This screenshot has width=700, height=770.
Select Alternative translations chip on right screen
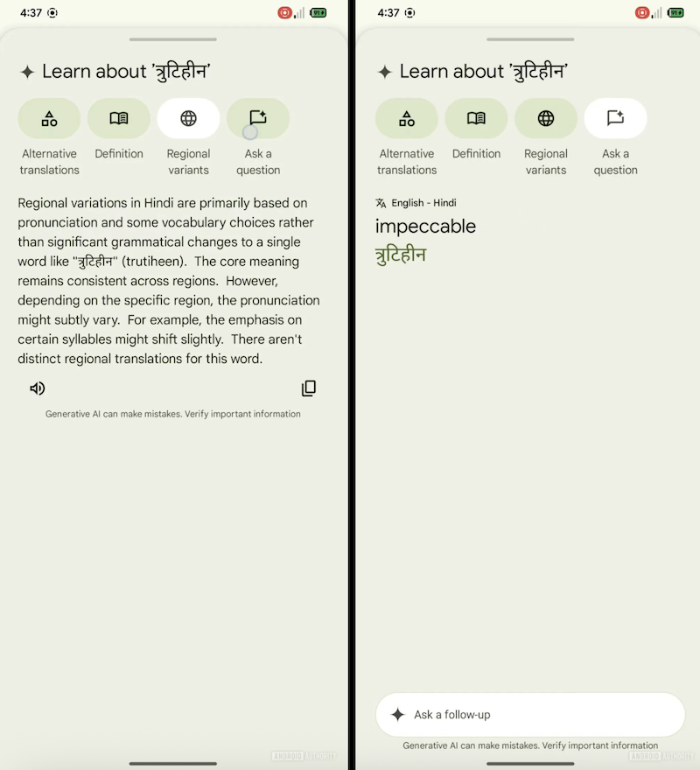pos(407,119)
